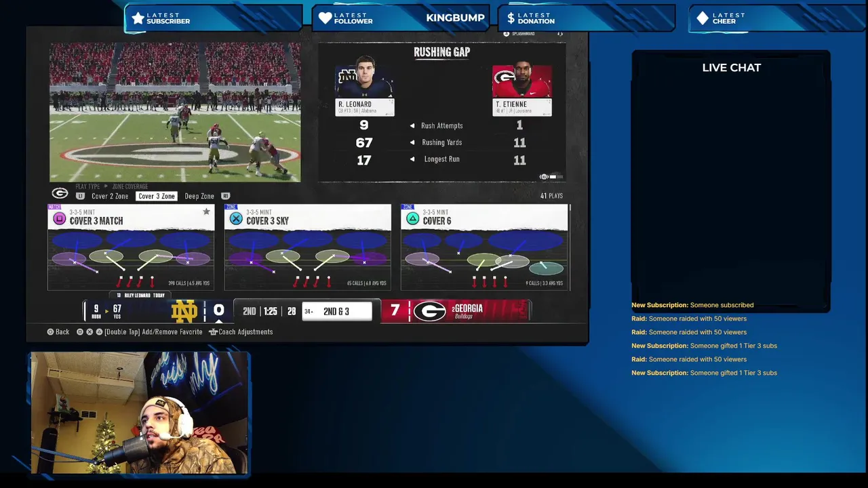Viewport: 868px width, 488px height.
Task: Open the Cover 6 play diagram
Action: pyautogui.click(x=484, y=260)
